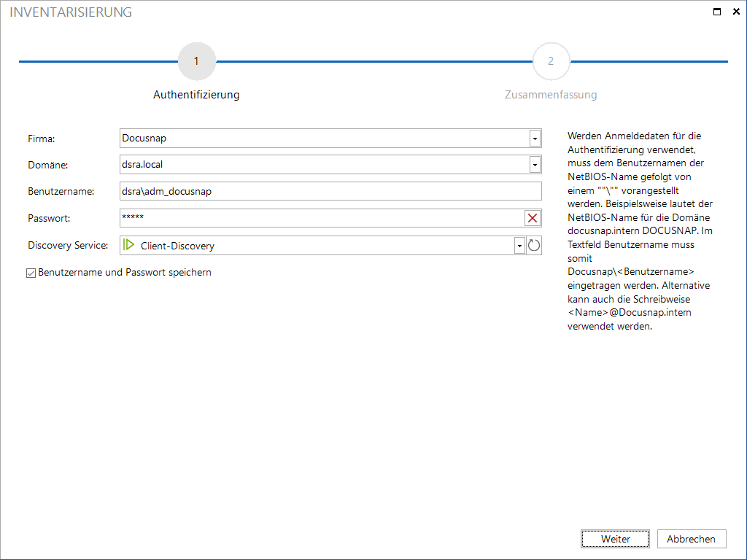Refresh the Discovery Service list
This screenshot has height=560, width=747.
534,245
